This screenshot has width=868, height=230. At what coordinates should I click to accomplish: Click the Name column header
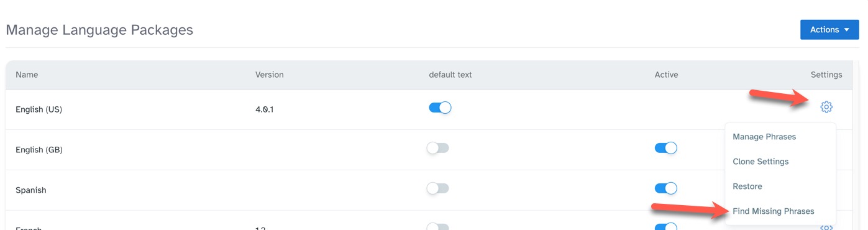pos(27,75)
